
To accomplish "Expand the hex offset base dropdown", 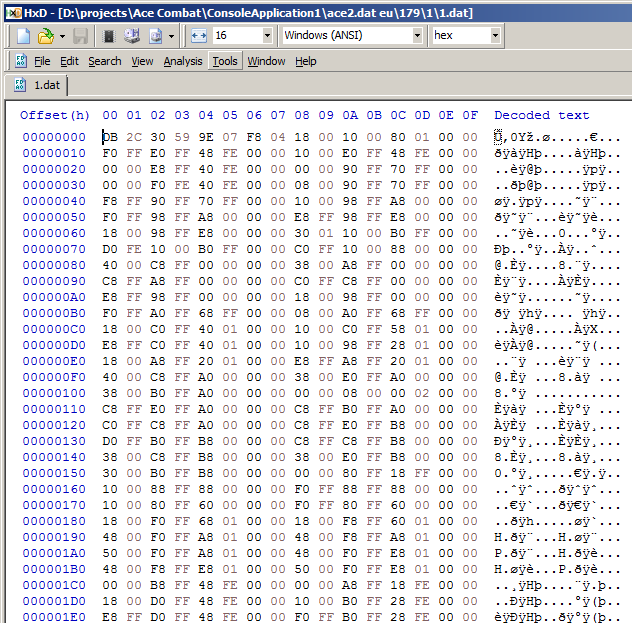I will [495, 36].
